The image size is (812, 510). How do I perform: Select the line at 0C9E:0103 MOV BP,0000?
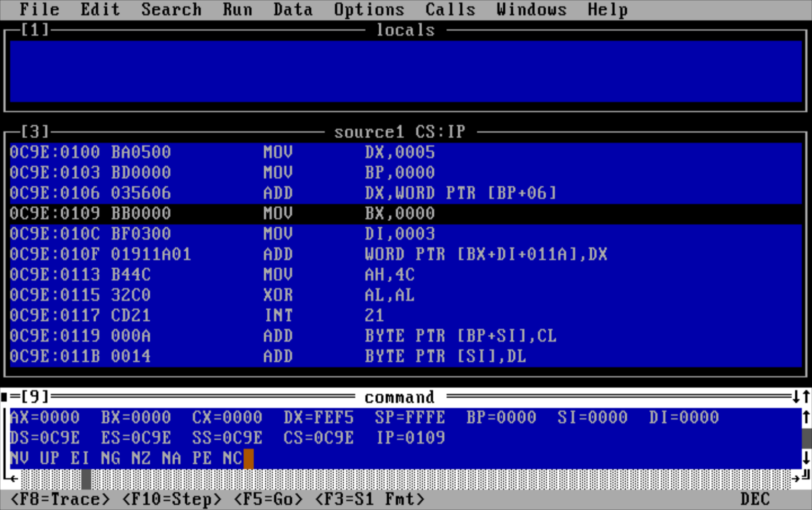tap(406, 173)
